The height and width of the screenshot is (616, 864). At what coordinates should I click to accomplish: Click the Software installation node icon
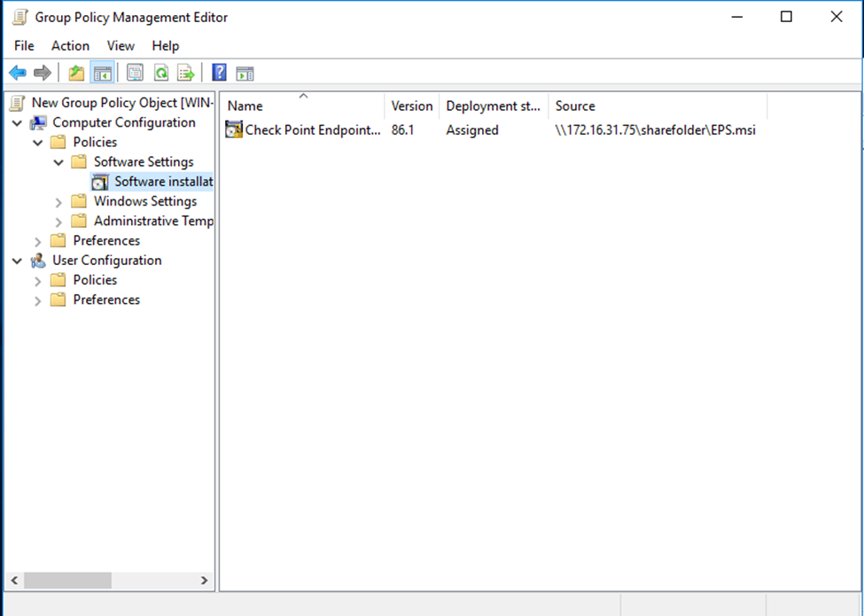100,182
